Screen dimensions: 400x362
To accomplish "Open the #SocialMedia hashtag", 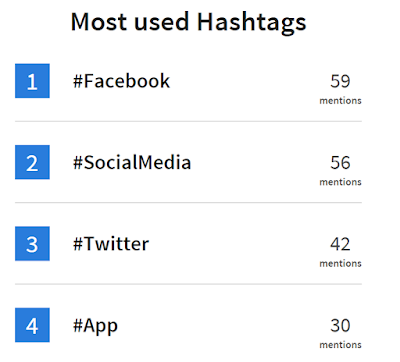I will point(132,162).
